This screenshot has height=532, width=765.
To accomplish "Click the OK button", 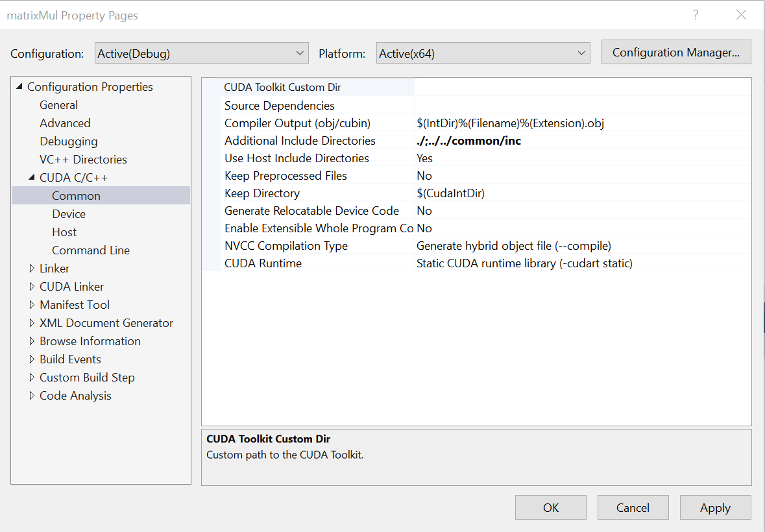I will pyautogui.click(x=550, y=507).
